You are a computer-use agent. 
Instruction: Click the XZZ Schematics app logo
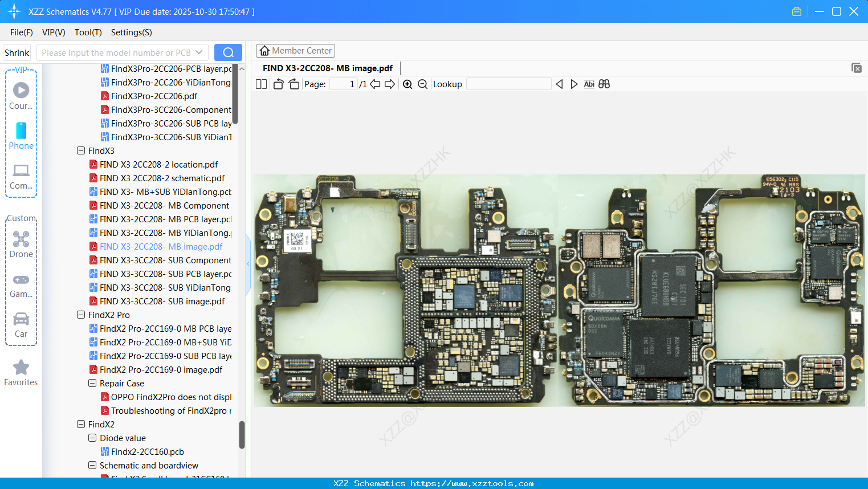pyautogui.click(x=14, y=11)
